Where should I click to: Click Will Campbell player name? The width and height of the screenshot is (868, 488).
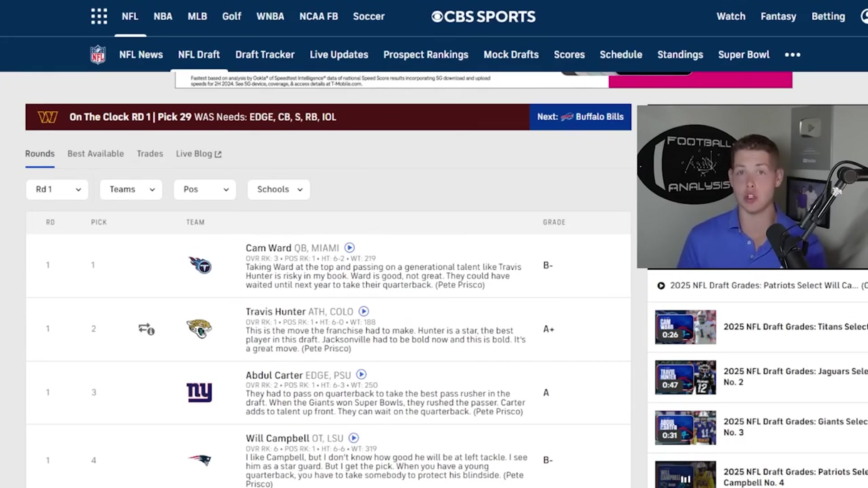click(278, 438)
